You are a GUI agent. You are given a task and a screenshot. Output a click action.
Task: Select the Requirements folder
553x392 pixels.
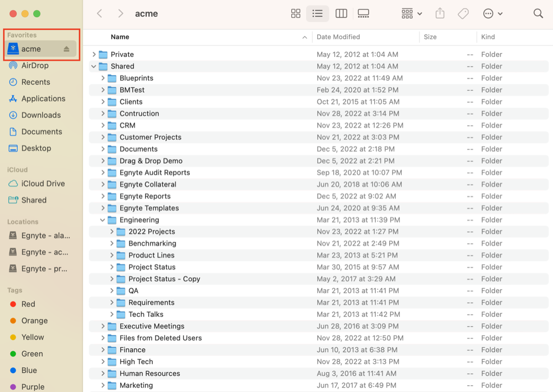click(x=319, y=302)
